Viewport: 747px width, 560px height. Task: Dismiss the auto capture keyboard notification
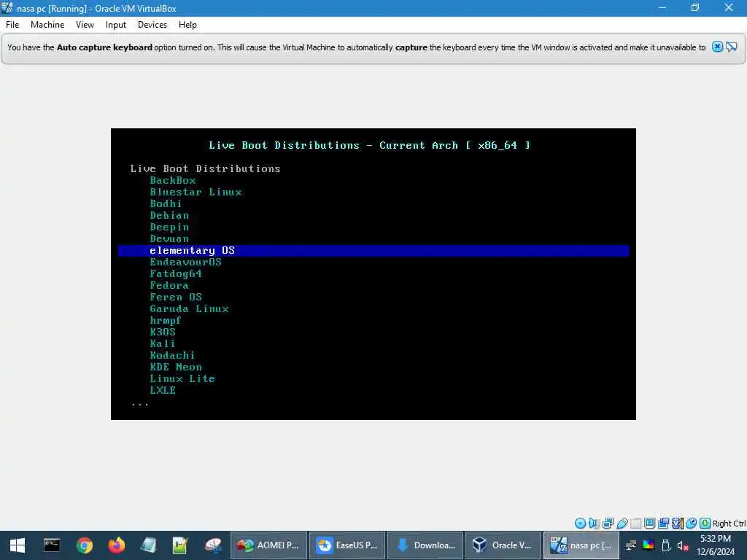click(x=717, y=47)
